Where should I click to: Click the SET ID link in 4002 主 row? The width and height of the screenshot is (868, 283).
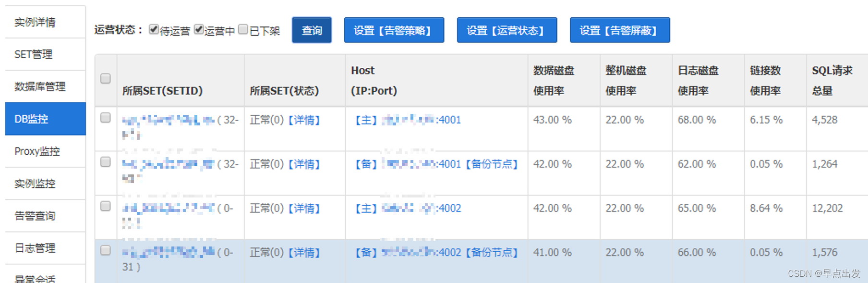[x=168, y=209]
